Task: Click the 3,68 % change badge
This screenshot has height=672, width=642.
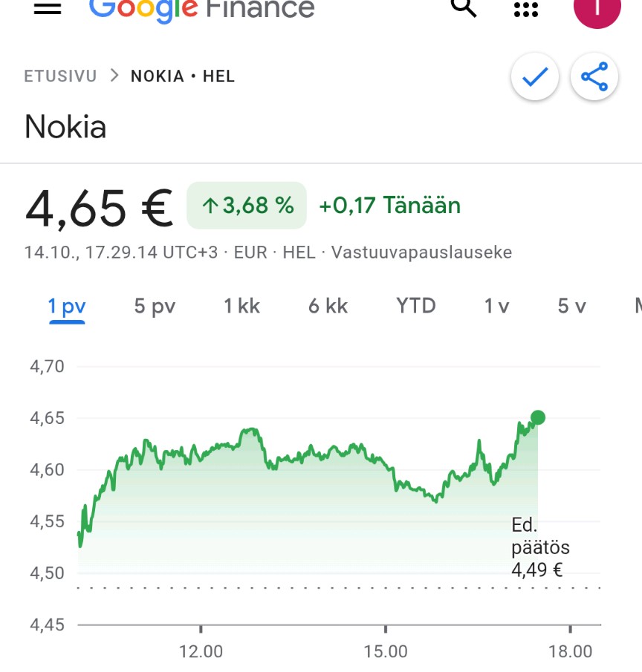Action: click(247, 206)
